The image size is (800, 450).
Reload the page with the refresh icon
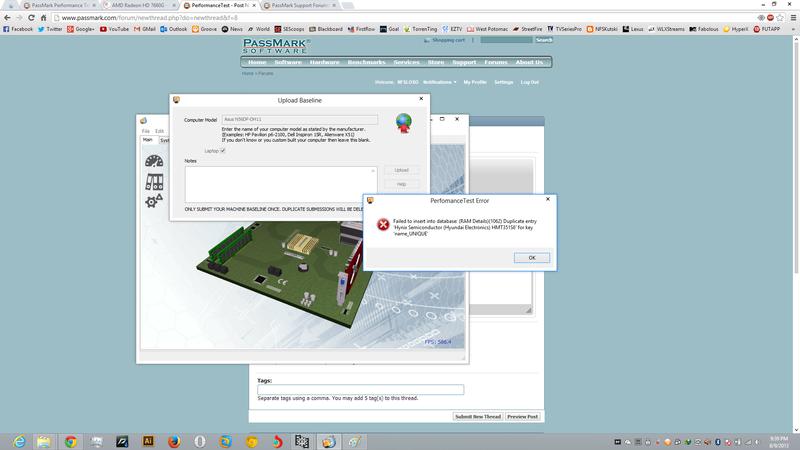31,18
